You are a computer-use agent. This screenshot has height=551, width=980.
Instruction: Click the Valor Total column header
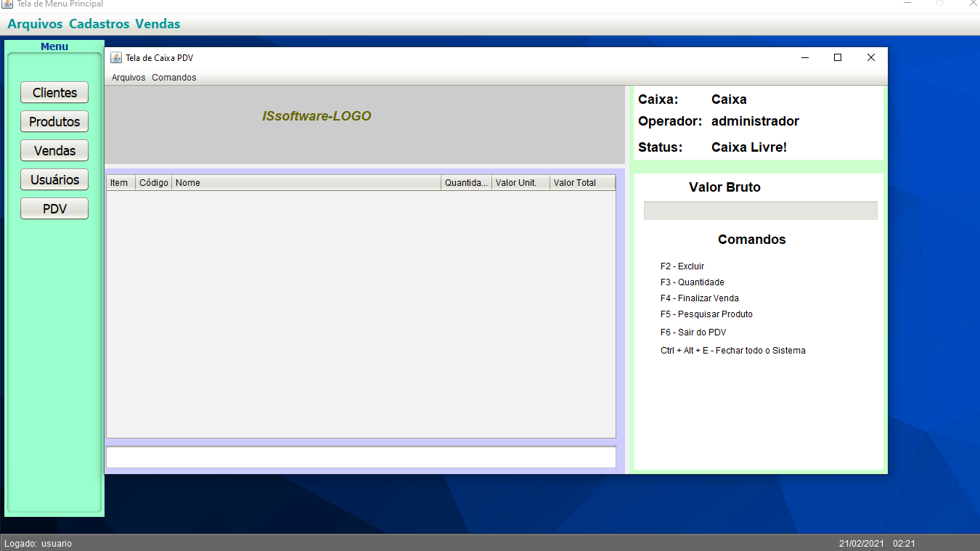[x=583, y=183]
